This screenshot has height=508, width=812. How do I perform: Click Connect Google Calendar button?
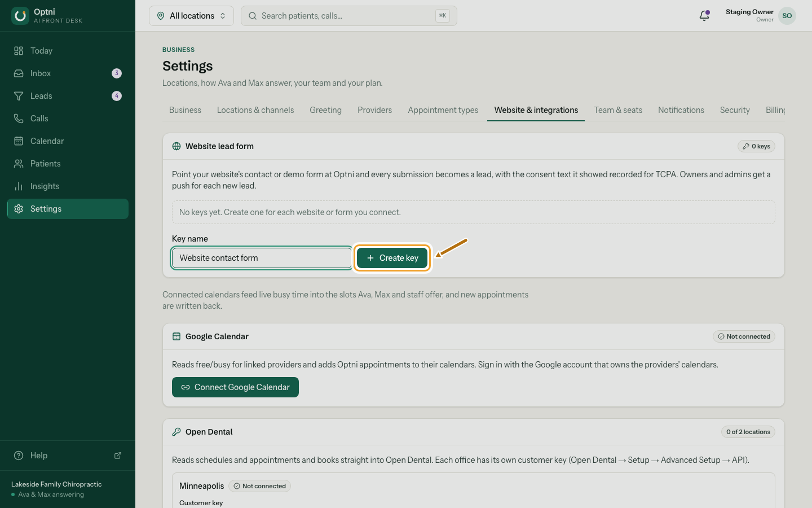point(235,387)
